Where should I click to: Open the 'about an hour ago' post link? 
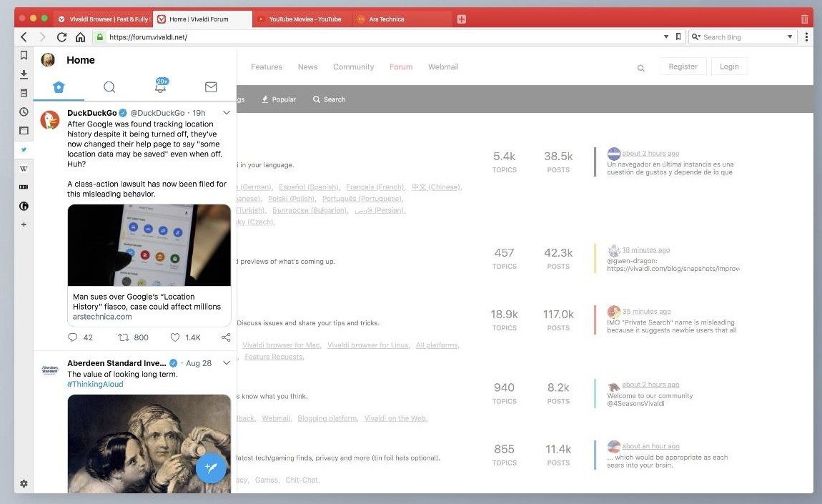click(x=650, y=446)
